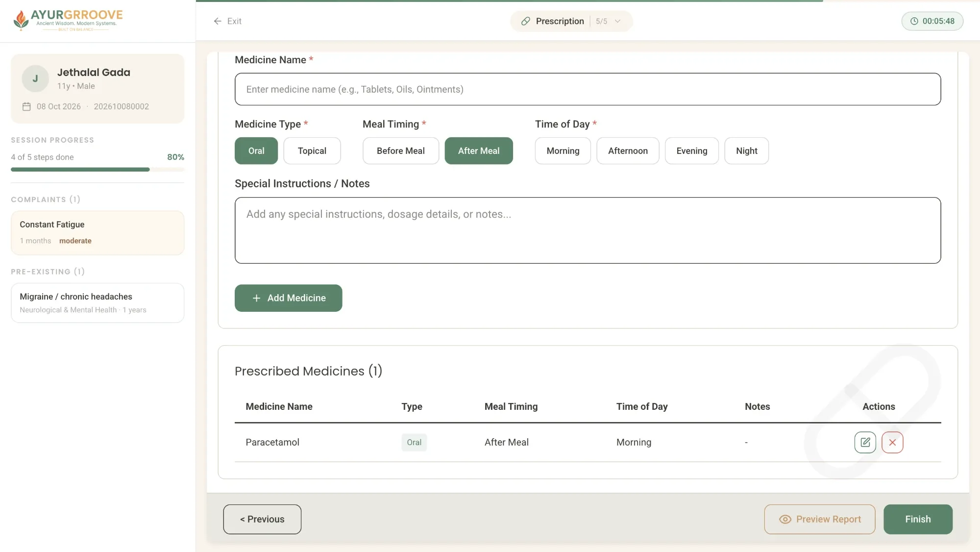
Task: Click the After Meal table cell
Action: (x=507, y=442)
